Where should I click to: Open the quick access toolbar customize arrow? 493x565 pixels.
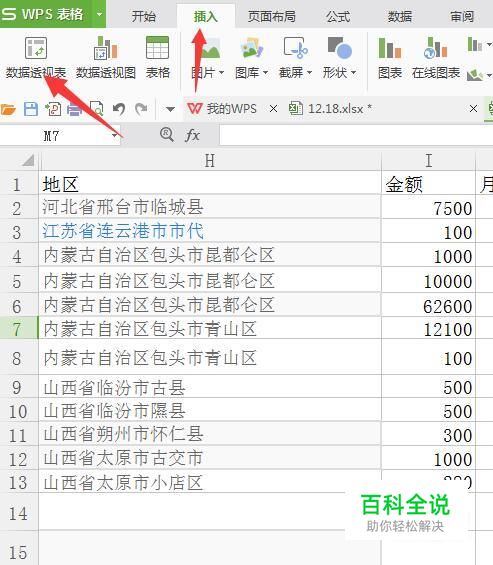tap(170, 109)
